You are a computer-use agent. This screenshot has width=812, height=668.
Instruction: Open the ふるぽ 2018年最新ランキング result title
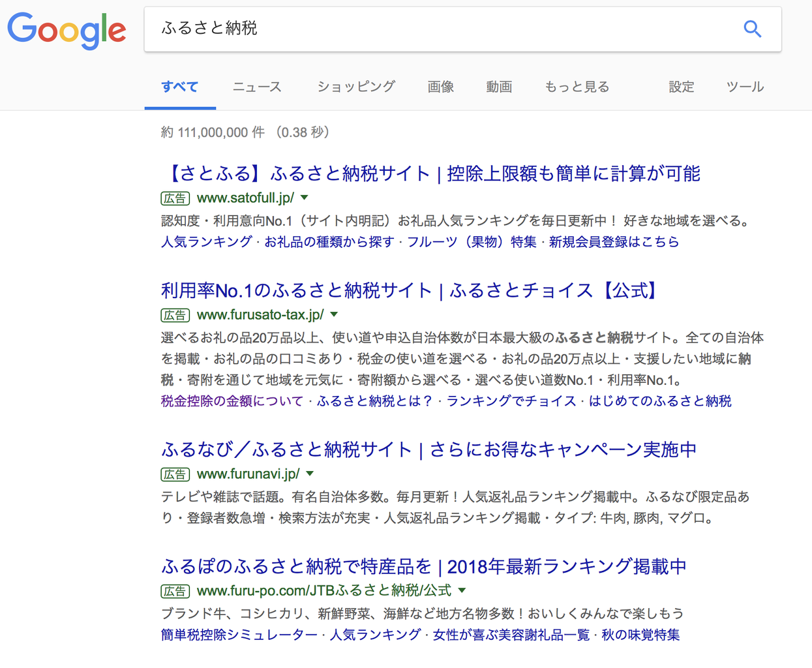(x=424, y=566)
